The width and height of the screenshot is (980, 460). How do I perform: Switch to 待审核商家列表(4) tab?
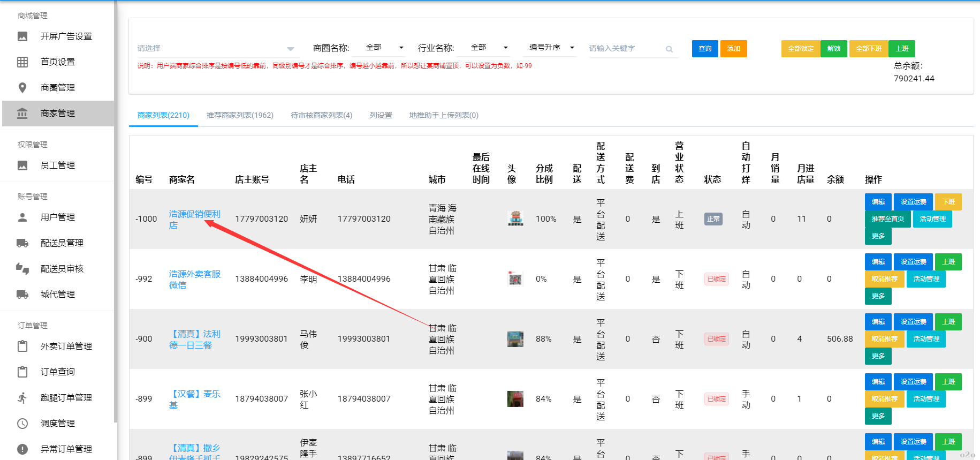(x=321, y=115)
